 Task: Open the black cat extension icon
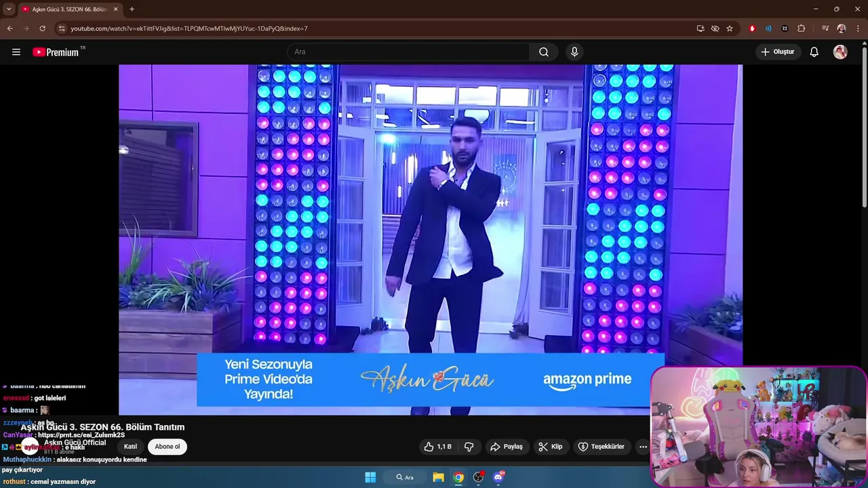tap(785, 28)
